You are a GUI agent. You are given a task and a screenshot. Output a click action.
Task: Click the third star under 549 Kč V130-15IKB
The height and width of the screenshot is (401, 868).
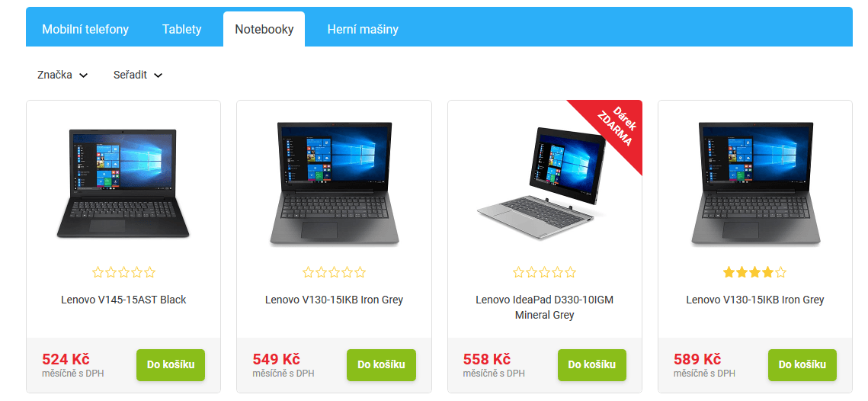(334, 272)
